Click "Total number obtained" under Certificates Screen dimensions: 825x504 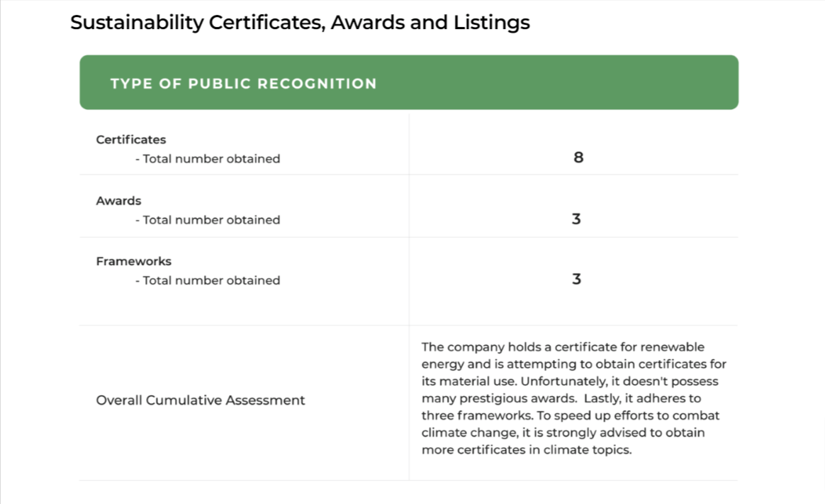pos(211,159)
